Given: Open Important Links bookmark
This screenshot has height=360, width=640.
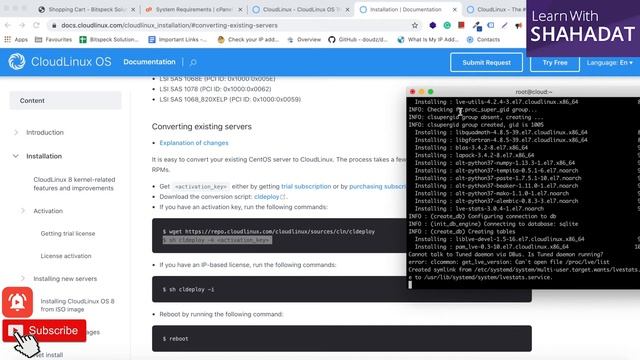Looking at the screenshot, I should coord(178,40).
